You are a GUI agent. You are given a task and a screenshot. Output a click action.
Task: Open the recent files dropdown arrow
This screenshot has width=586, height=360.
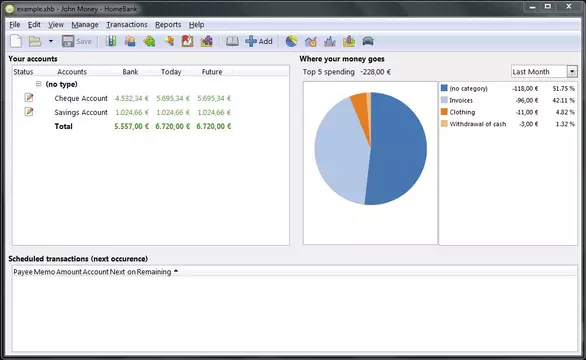(x=51, y=41)
